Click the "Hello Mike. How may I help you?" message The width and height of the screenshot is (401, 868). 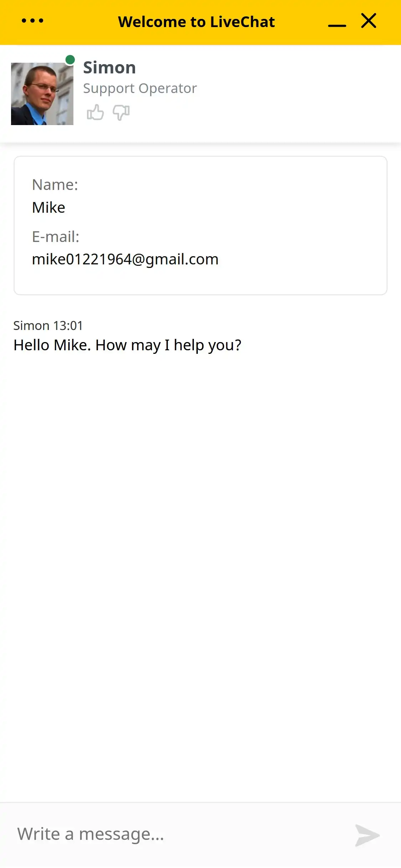click(127, 345)
